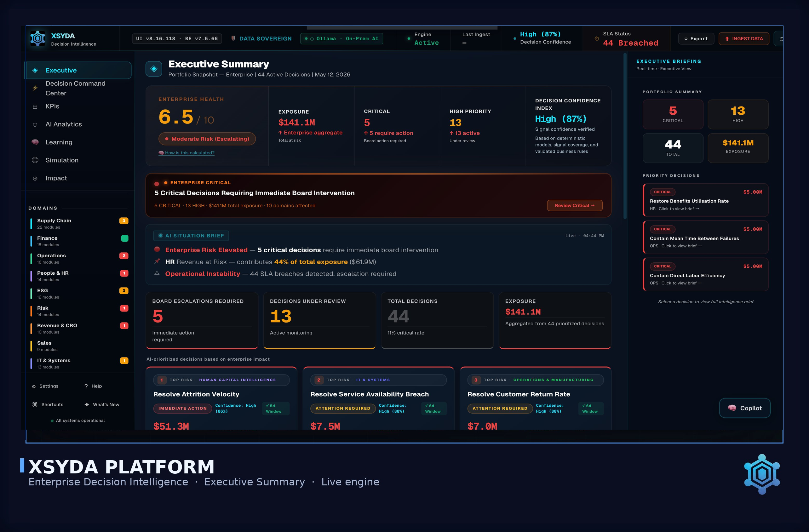This screenshot has height=532, width=809.
Task: Select the Operations domain
Action: coord(79,259)
